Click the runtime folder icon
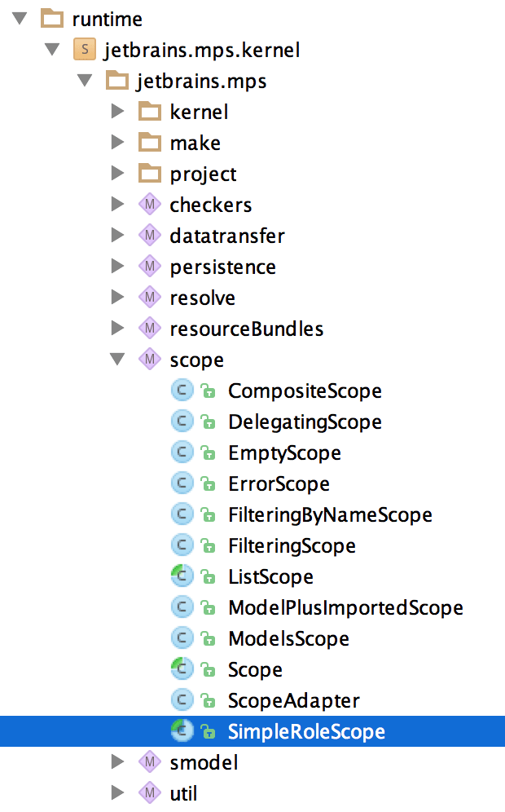Screen dimensions: 505x812 [x=51, y=19]
